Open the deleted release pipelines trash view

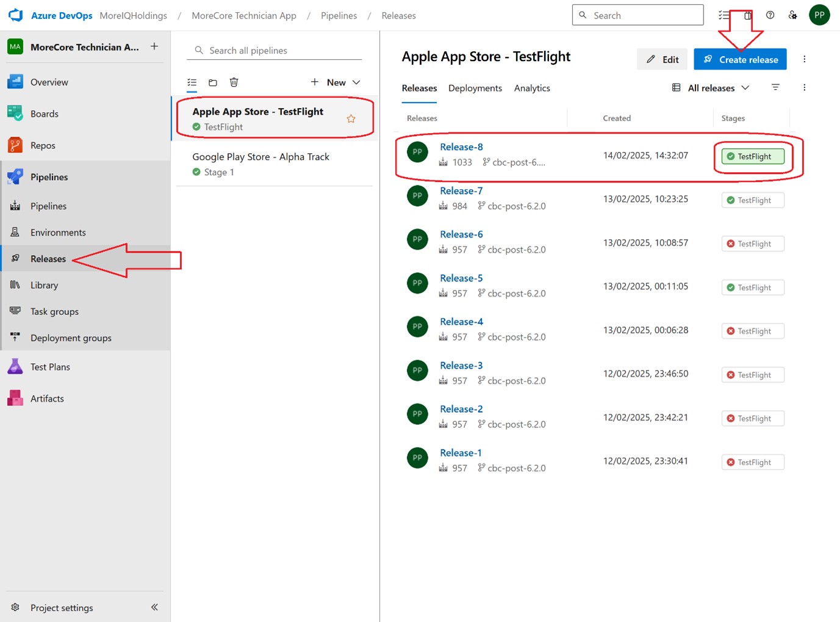point(234,82)
